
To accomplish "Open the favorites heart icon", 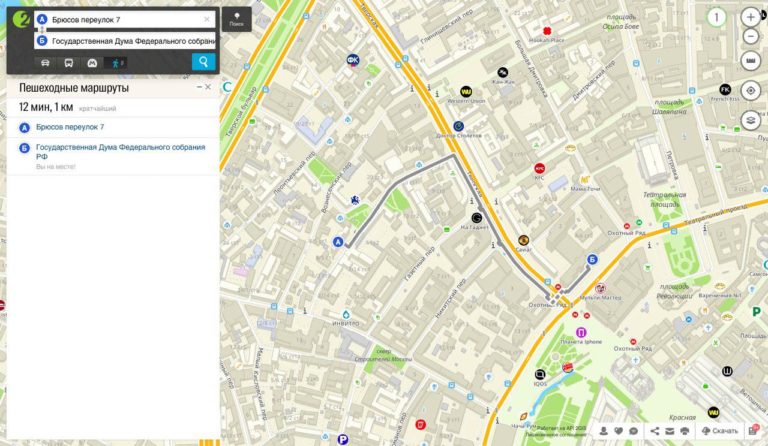I will [x=620, y=430].
